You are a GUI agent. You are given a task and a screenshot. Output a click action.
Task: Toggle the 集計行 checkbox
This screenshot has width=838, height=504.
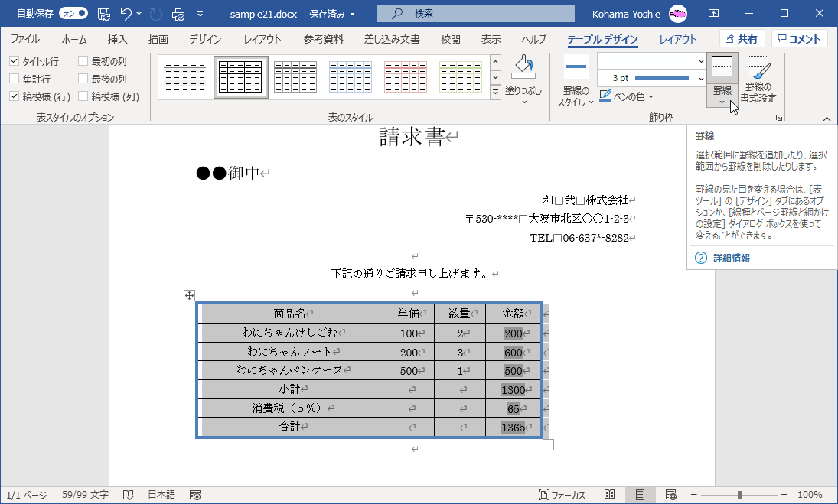(13, 79)
